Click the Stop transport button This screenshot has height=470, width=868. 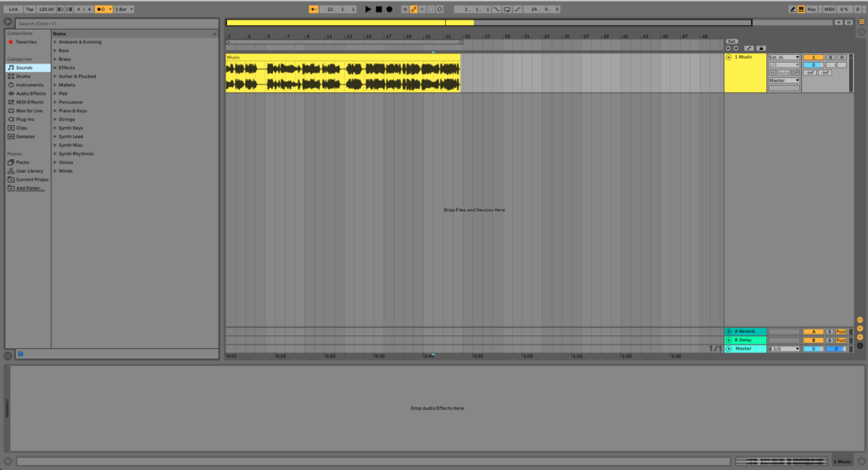379,9
